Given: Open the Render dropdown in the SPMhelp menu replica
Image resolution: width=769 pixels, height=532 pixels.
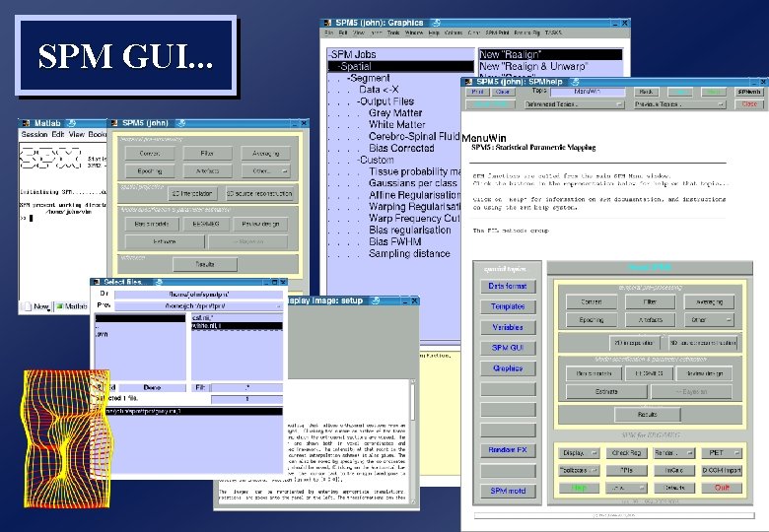Looking at the screenshot, I should pos(674,453).
